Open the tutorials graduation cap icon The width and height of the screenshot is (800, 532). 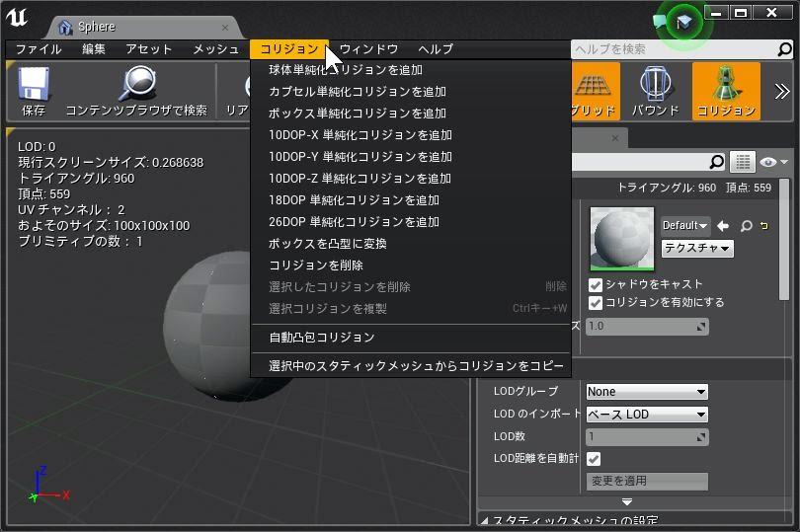[x=683, y=22]
